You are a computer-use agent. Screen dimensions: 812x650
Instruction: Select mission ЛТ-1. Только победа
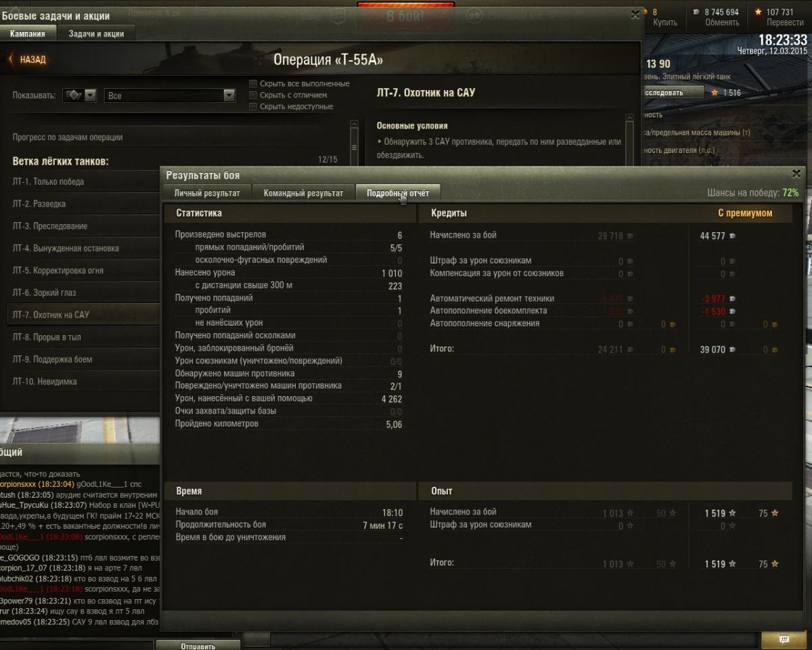click(x=85, y=181)
